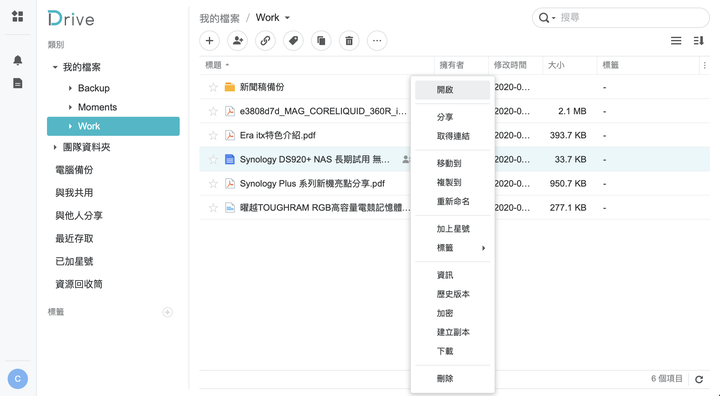
Task: Click the e3808d7d_MAG_CORELIQUID PDF icon
Action: [x=230, y=111]
